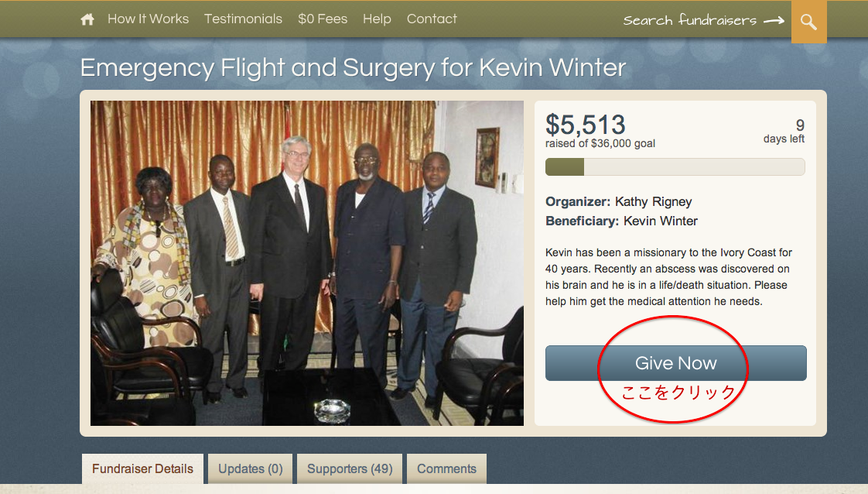Open the Testimonials menu item
868x494 pixels.
tap(243, 19)
